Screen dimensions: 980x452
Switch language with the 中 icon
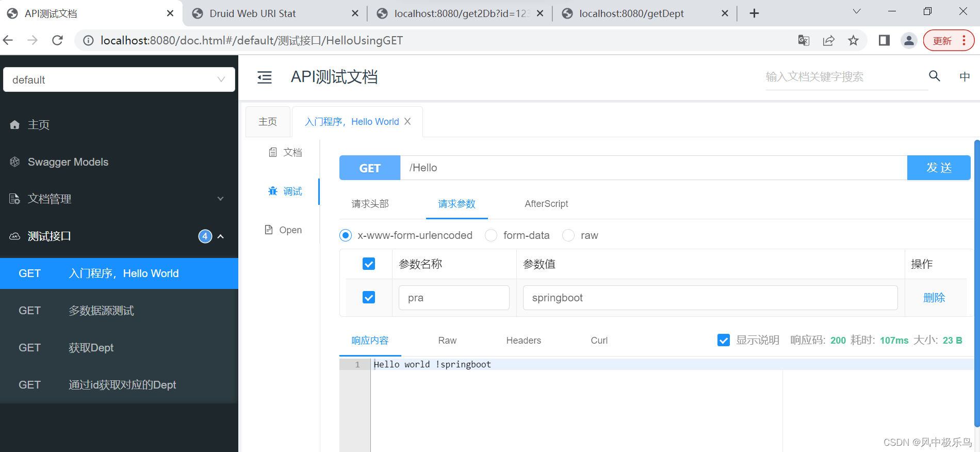(x=965, y=77)
